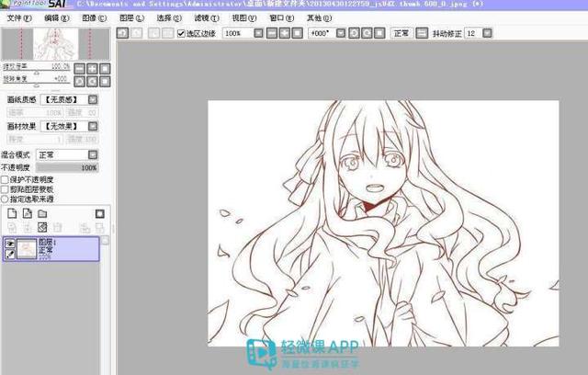Click the toolbar zoom out (minus) icon
This screenshot has height=375, width=588.
272,33
